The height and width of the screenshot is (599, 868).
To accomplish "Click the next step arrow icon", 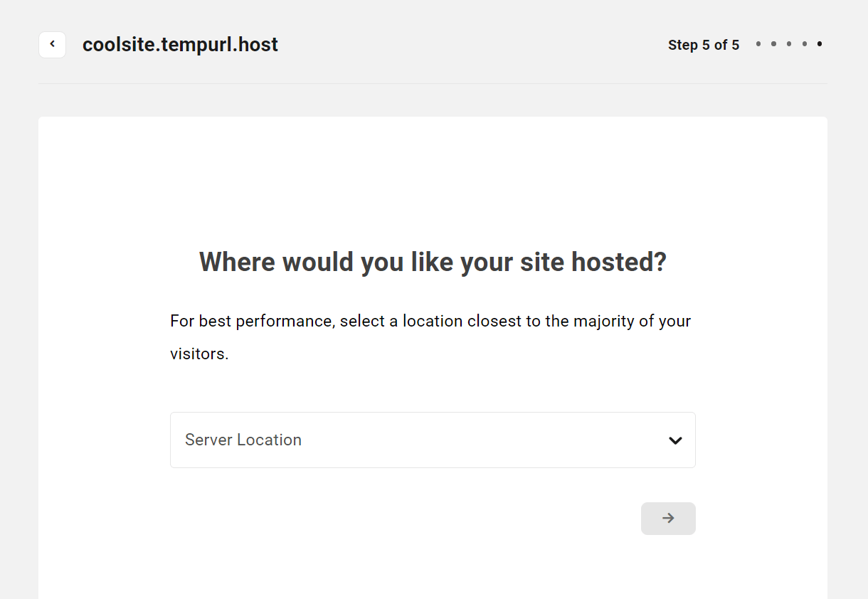I will 668,518.
